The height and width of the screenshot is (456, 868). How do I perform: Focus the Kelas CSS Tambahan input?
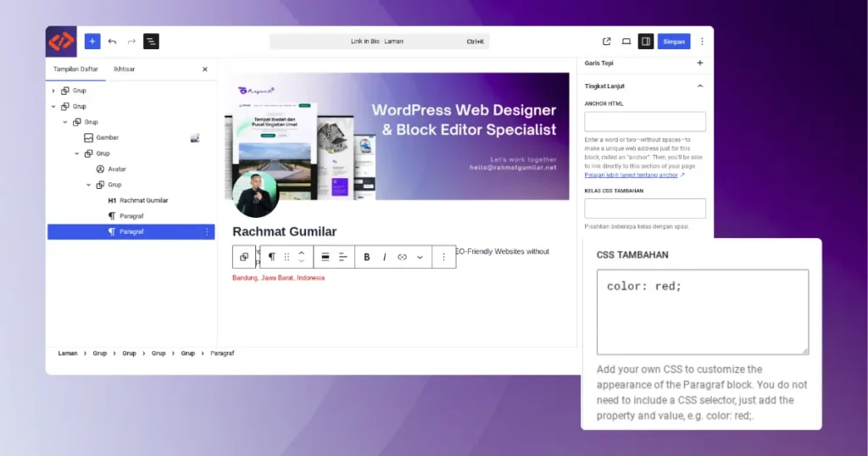tap(645, 209)
